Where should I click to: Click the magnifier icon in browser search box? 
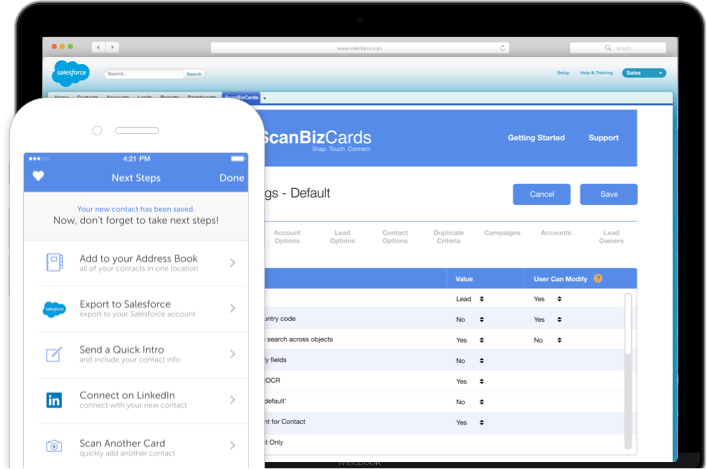point(608,48)
